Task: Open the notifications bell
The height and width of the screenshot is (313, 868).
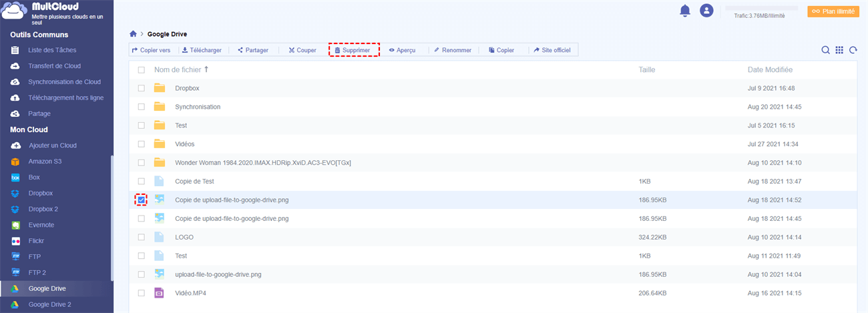Action: [x=685, y=11]
